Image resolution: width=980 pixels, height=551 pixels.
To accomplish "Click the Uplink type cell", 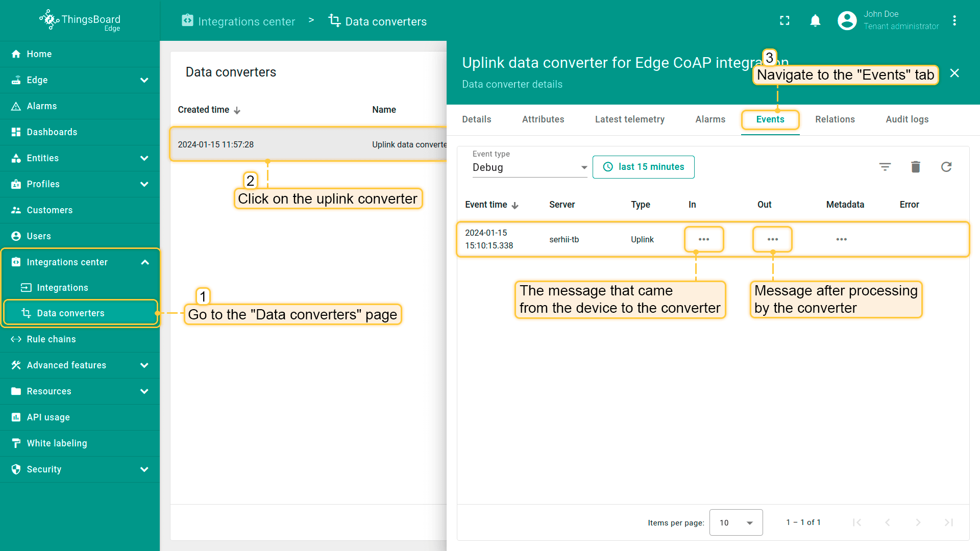I will pos(642,239).
